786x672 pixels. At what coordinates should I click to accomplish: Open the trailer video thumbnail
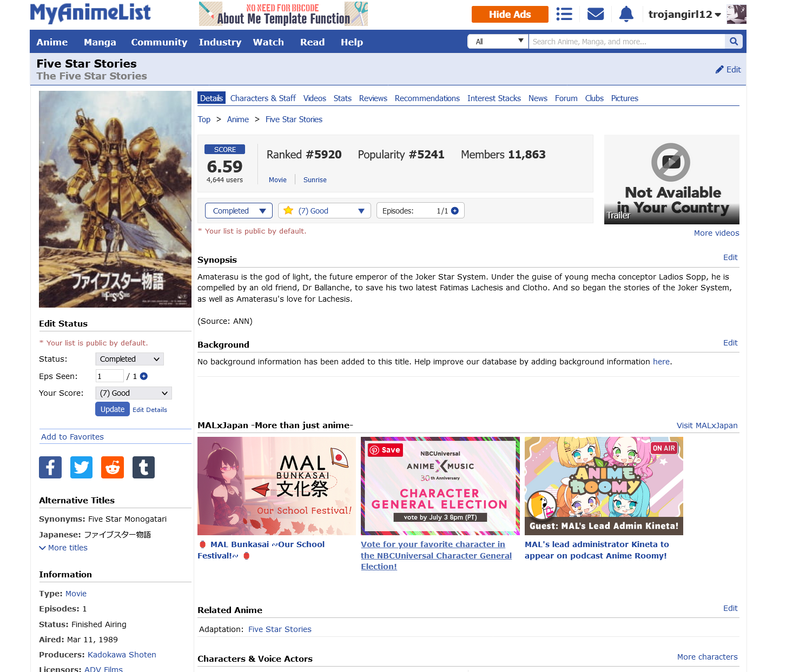[x=672, y=179]
